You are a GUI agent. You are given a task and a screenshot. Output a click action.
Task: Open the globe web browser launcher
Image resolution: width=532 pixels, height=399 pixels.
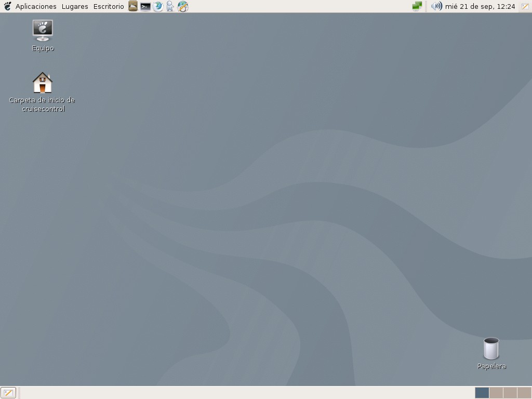click(158, 6)
